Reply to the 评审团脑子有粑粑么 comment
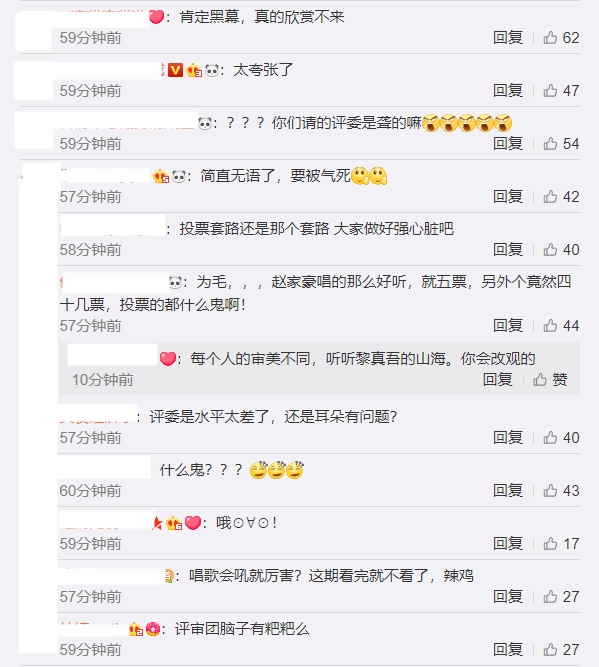Screen dimensions: 599x667 coord(508,650)
